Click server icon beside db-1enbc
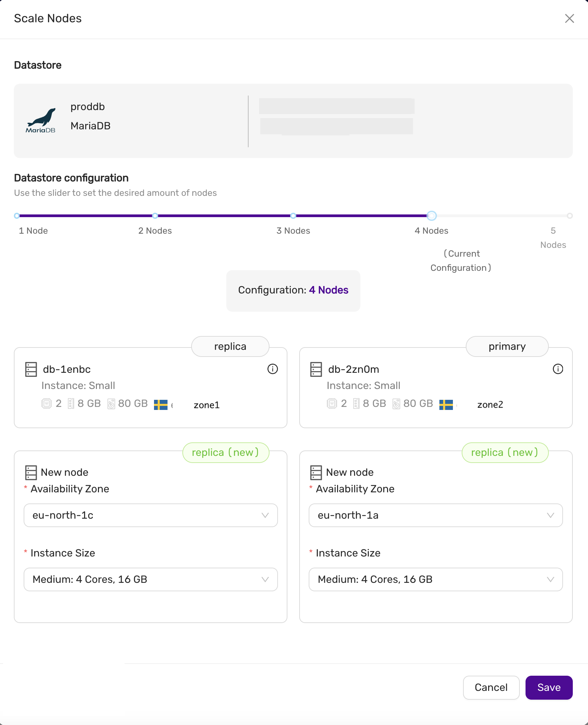The width and height of the screenshot is (588, 725). click(x=31, y=369)
